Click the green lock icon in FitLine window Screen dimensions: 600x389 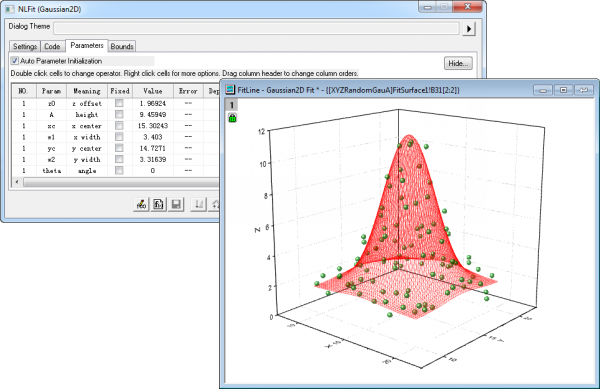[232, 118]
